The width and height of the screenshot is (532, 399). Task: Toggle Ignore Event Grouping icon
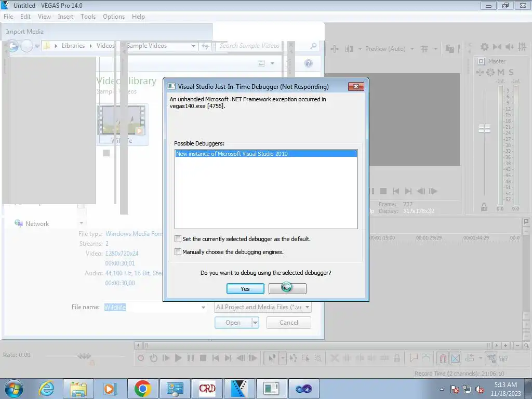click(503, 358)
